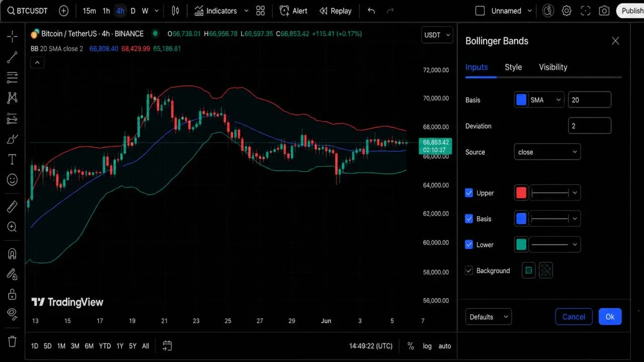Toggle stay in drawing mode
Viewport: 644px width, 362px height.
coord(12,274)
